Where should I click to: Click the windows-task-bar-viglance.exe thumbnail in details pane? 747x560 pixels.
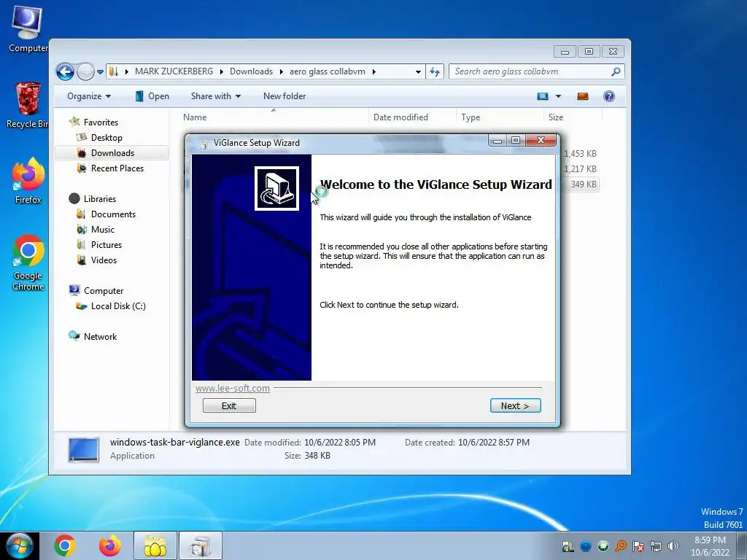(x=83, y=450)
